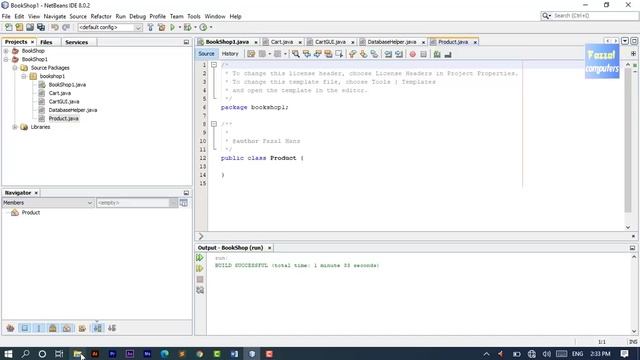640x360 pixels.
Task: Collapse the bookshop1 package node
Action: pyautogui.click(x=24, y=76)
